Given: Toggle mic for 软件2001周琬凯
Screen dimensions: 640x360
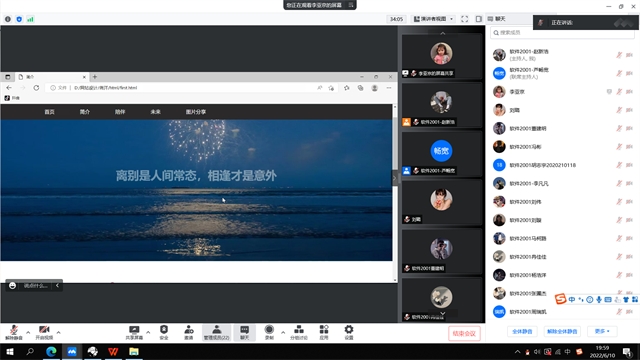Looking at the screenshot, I should click(619, 312).
